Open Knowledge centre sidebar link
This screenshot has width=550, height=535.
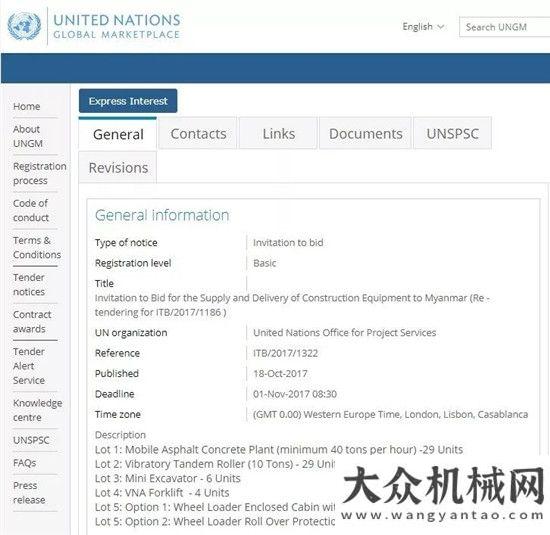[38, 410]
